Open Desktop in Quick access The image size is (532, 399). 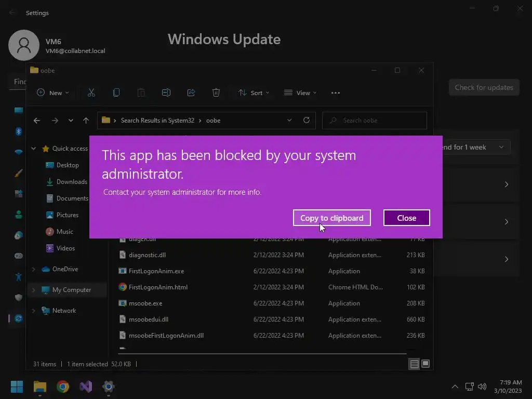point(67,165)
